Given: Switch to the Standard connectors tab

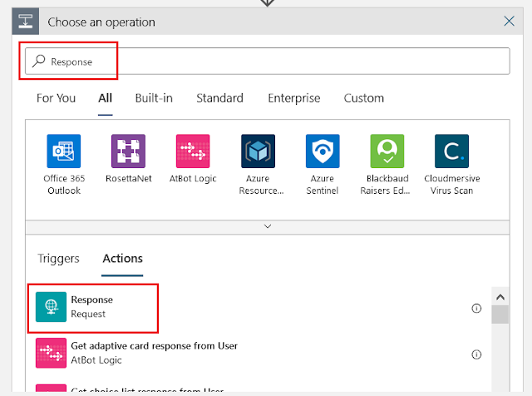Looking at the screenshot, I should [219, 98].
